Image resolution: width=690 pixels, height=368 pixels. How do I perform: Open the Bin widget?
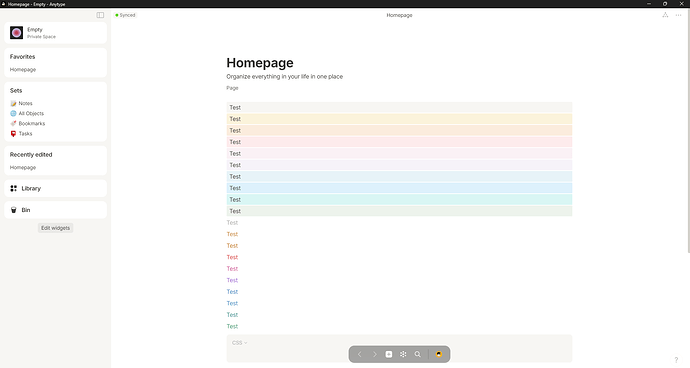pyautogui.click(x=55, y=210)
